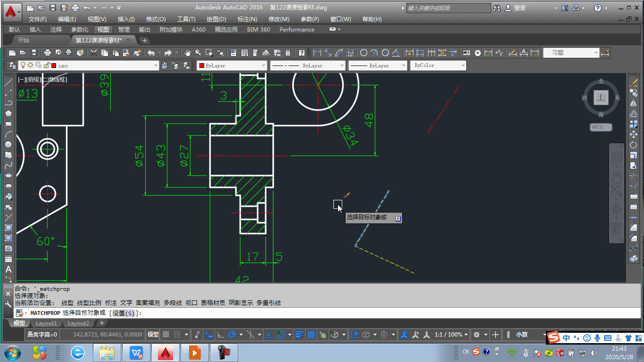Toggle polar tracking in status bar
This screenshot has height=362, width=644.
[x=231, y=335]
